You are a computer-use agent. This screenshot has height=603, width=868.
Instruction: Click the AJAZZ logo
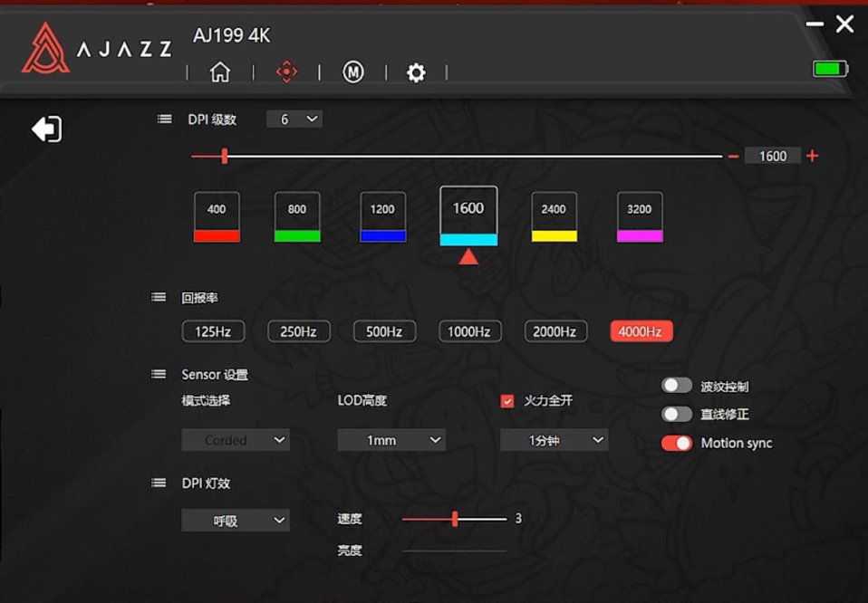coord(96,49)
